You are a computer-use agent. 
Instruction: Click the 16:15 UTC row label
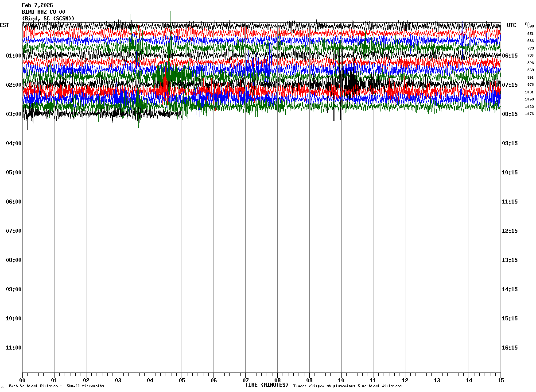(510, 348)
